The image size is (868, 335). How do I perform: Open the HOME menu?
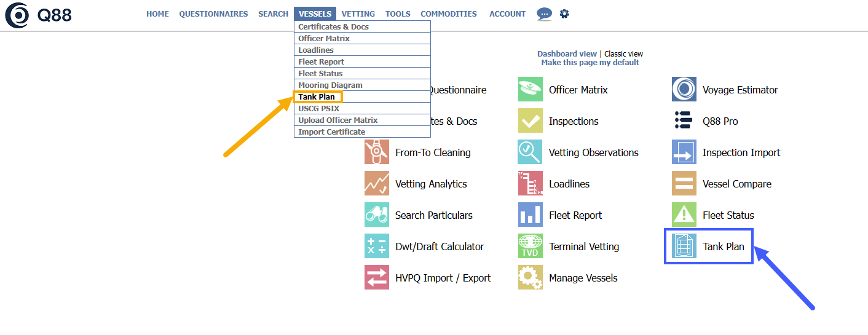pyautogui.click(x=157, y=14)
